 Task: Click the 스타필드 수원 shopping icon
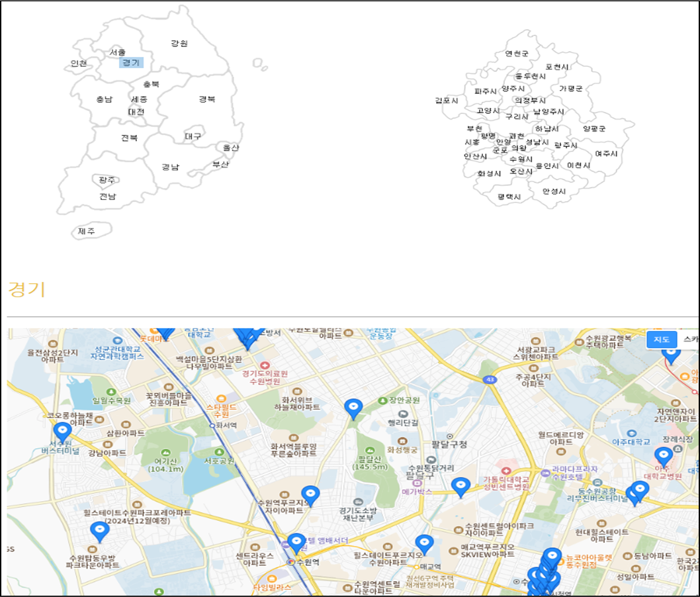tap(220, 398)
